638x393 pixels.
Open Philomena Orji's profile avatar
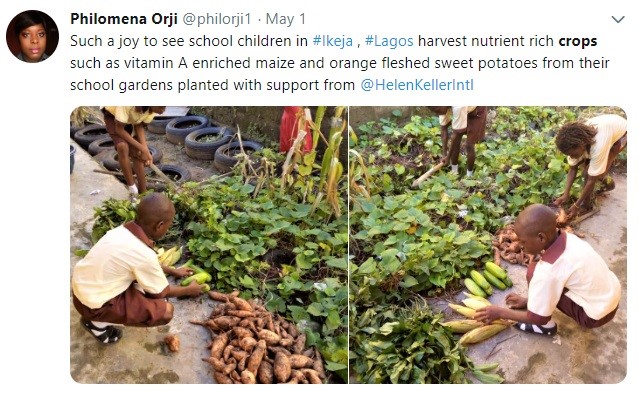pyautogui.click(x=33, y=36)
